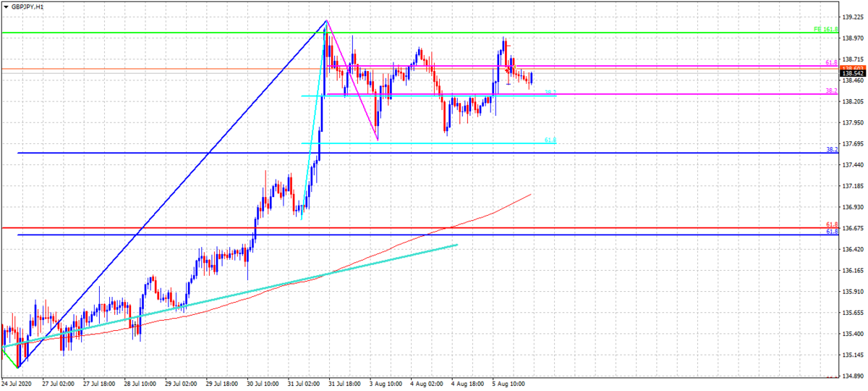
Task: Click price scale value 136.930
Action: point(853,207)
